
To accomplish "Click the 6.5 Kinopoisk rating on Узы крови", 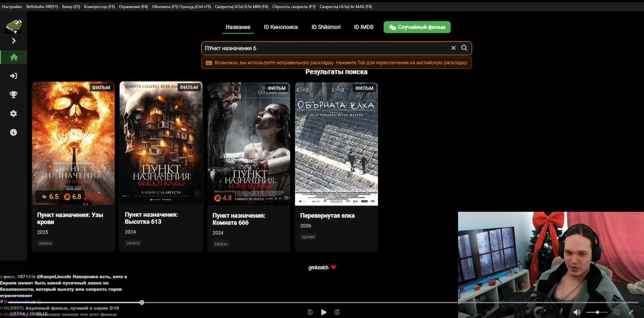I will click(50, 197).
